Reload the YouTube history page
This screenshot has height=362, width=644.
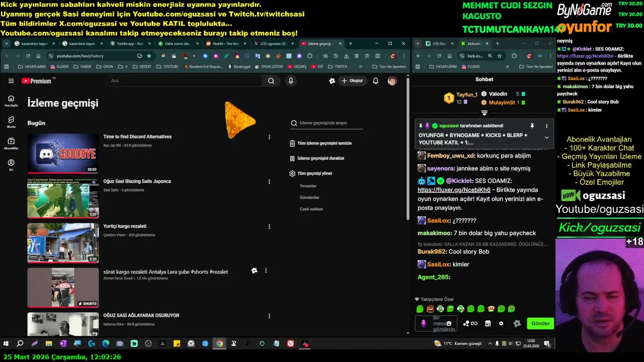(x=28, y=56)
